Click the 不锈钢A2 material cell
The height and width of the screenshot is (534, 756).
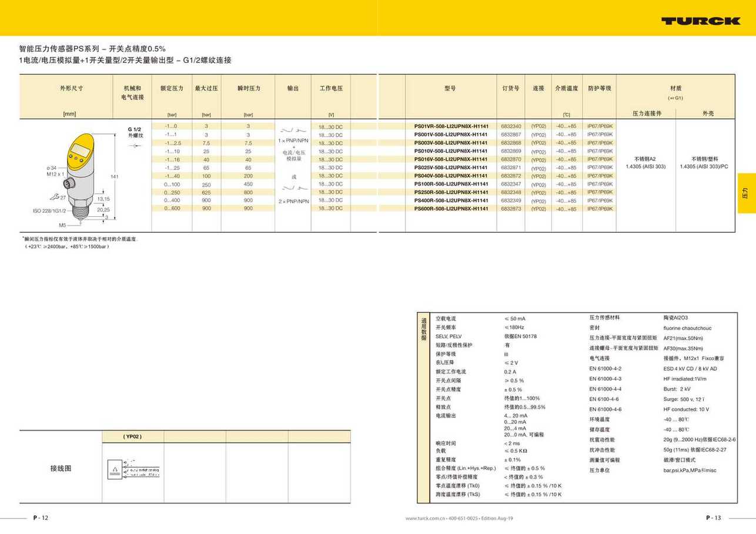click(x=645, y=159)
